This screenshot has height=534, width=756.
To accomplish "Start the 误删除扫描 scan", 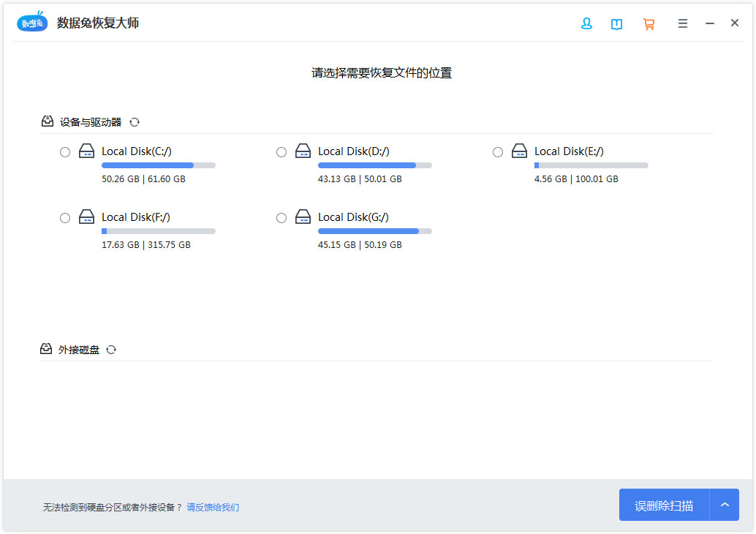I will pos(664,505).
